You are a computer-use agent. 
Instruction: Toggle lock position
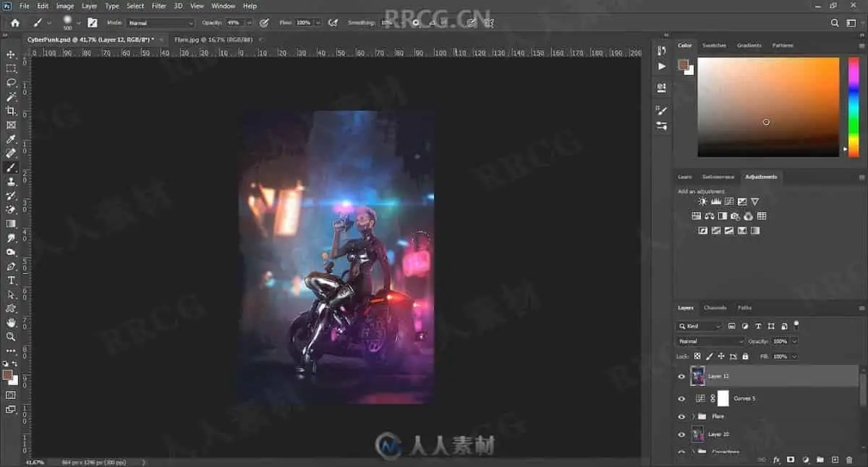click(721, 356)
